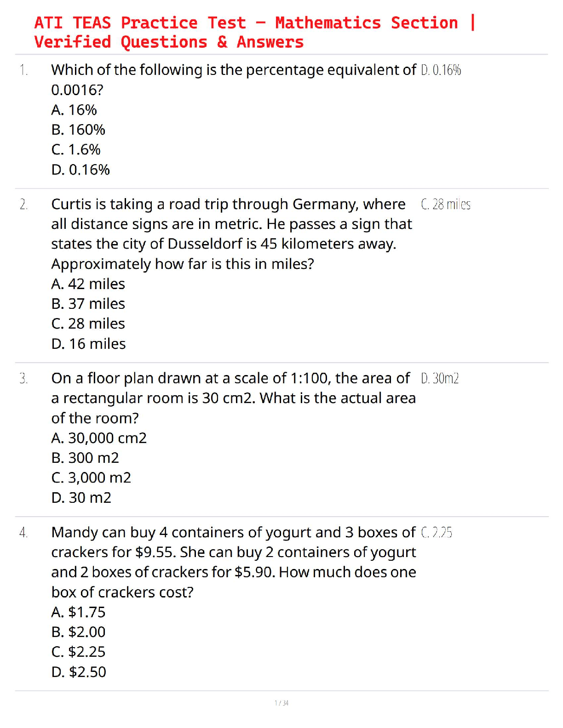Choose option B. 37 miles
The width and height of the screenshot is (563, 728).
coord(88,304)
